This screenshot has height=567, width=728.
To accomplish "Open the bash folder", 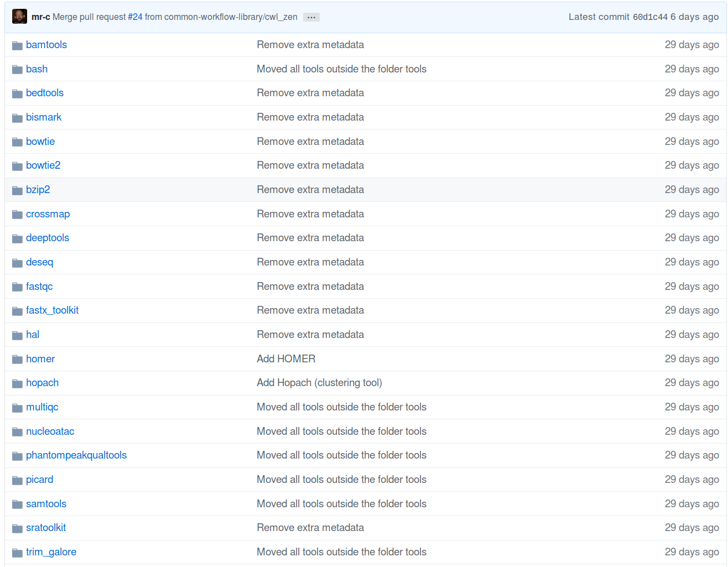I will tap(37, 69).
